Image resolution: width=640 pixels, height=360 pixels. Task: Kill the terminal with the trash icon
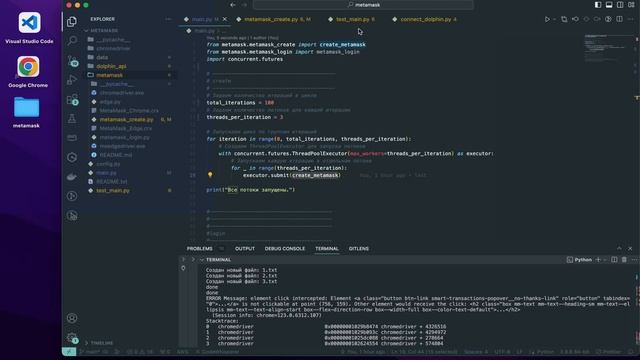coord(624,260)
